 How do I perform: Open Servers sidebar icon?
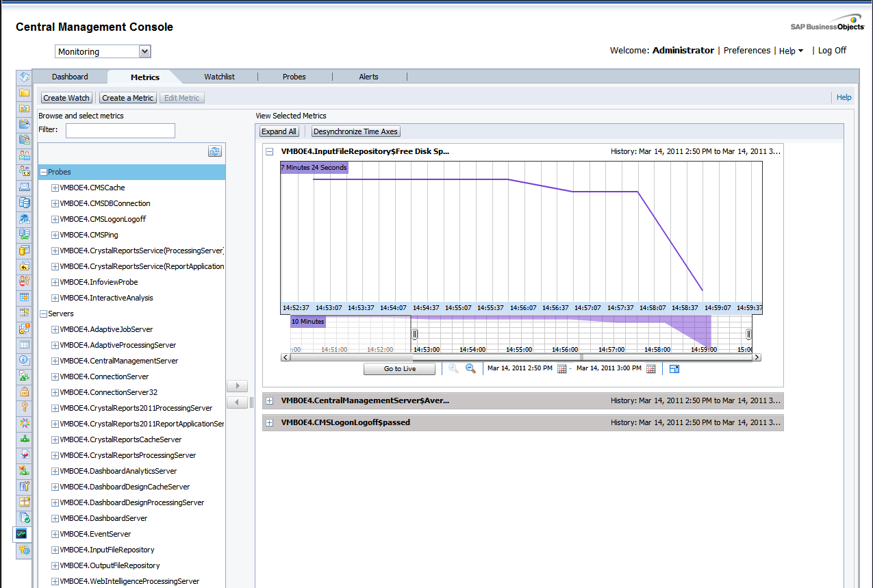(24, 203)
